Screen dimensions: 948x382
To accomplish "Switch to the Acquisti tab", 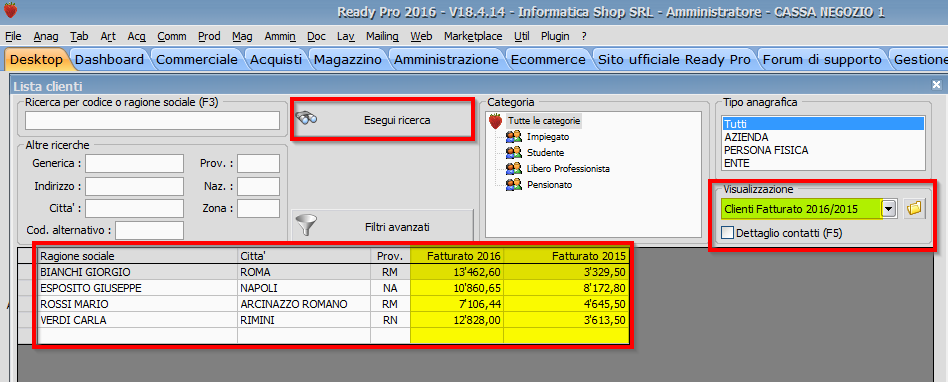I will 276,60.
